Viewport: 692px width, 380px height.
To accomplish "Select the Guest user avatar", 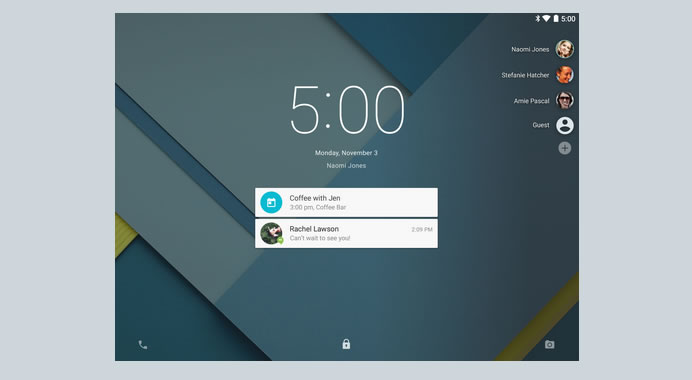I will pyautogui.click(x=564, y=125).
